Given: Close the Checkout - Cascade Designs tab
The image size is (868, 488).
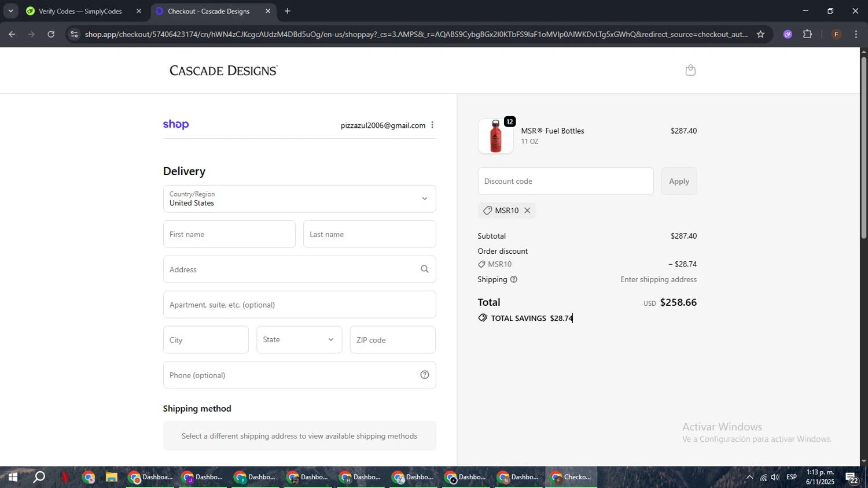Looking at the screenshot, I should tap(268, 11).
